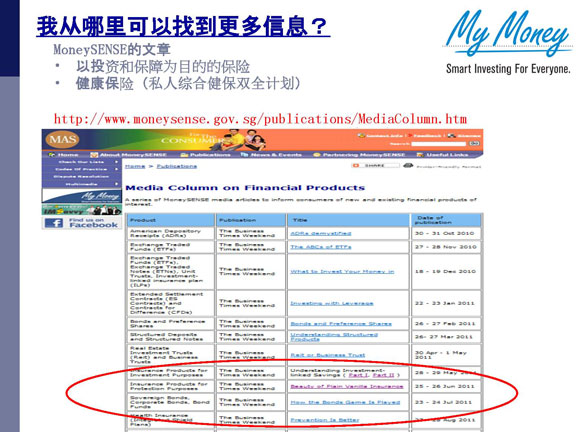Open 'How the Bonds Game Is Played' link

click(345, 402)
